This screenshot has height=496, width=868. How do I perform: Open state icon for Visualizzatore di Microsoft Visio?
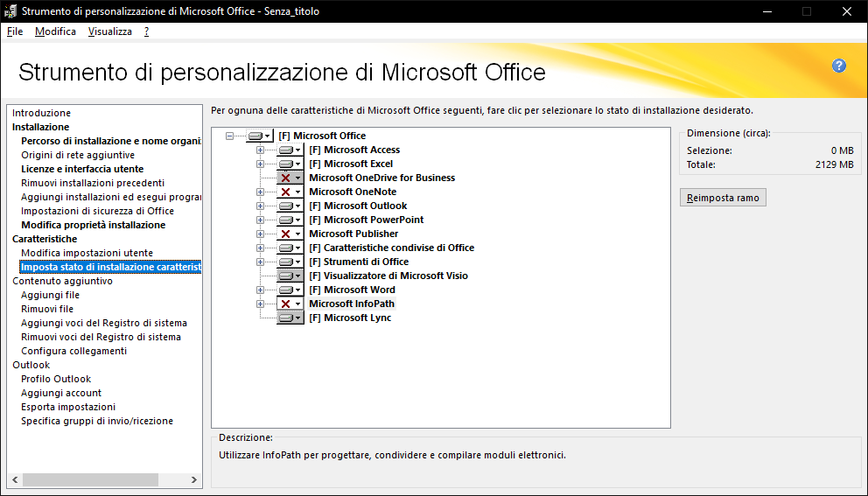(290, 276)
